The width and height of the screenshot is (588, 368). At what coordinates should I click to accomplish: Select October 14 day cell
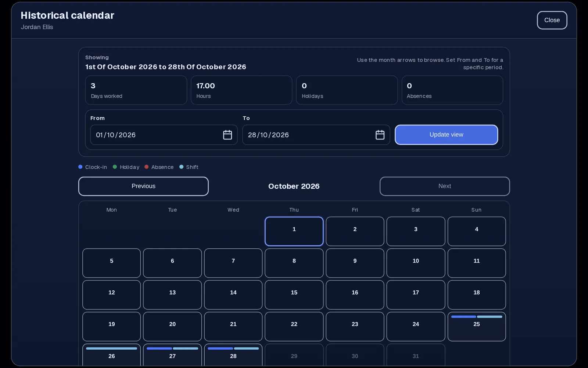point(233,295)
